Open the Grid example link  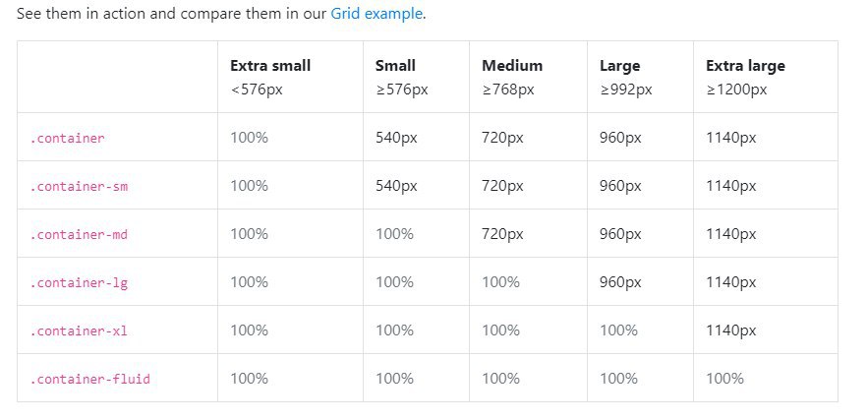(x=376, y=15)
